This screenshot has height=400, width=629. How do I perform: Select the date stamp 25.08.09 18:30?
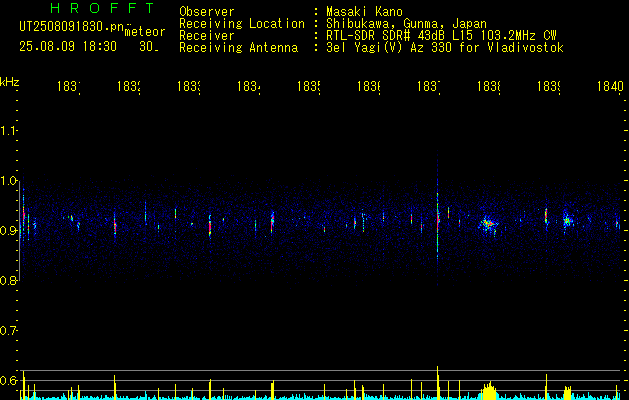pos(68,47)
